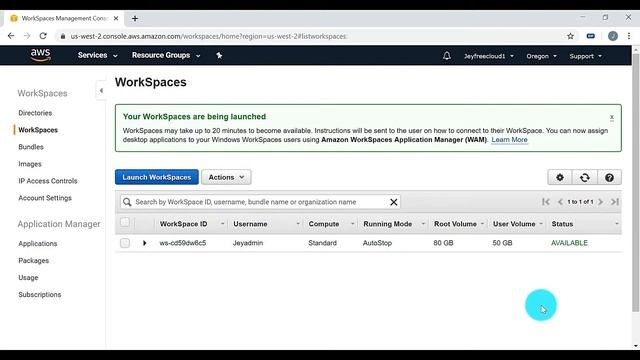
Task: Go to previous page of results
Action: tap(560, 202)
